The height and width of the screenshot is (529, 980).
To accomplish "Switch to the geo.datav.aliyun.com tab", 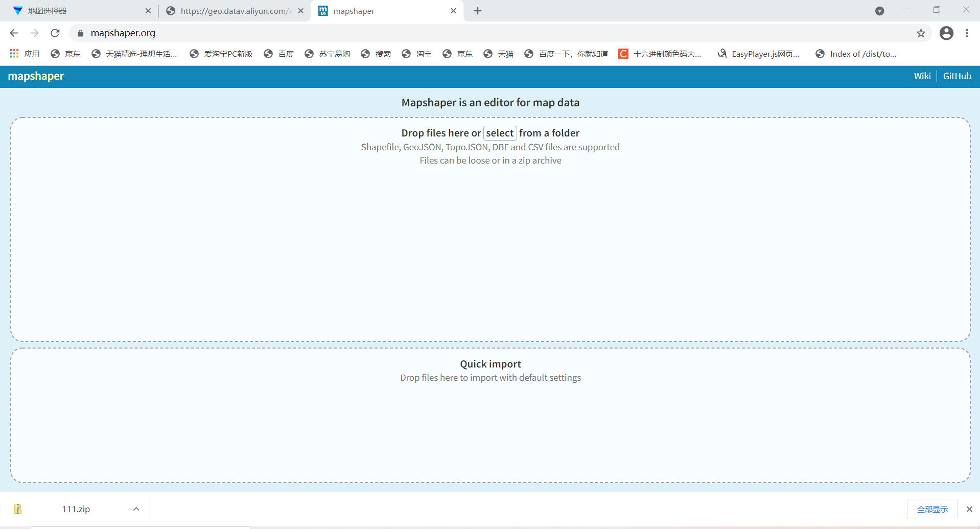I will tap(236, 11).
